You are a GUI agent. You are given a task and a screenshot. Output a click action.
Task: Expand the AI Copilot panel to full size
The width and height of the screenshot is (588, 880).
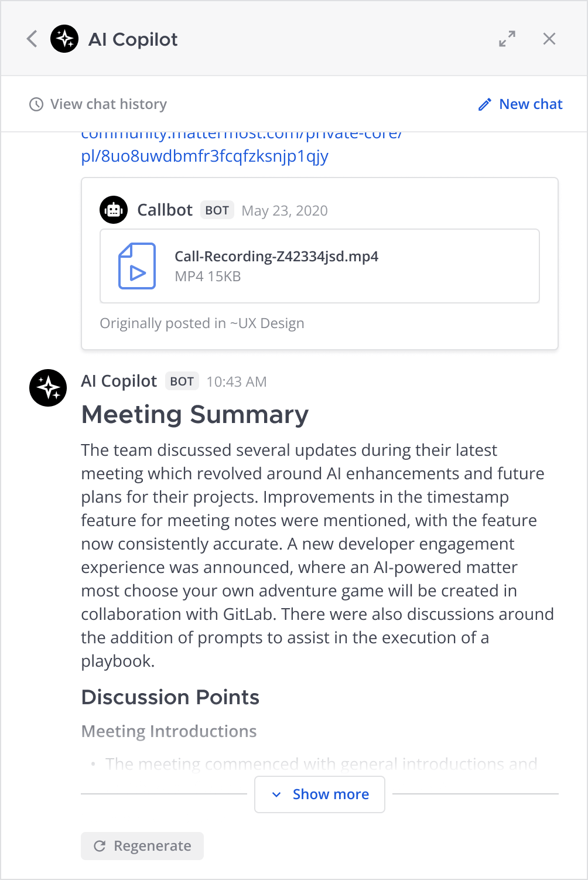click(x=507, y=39)
